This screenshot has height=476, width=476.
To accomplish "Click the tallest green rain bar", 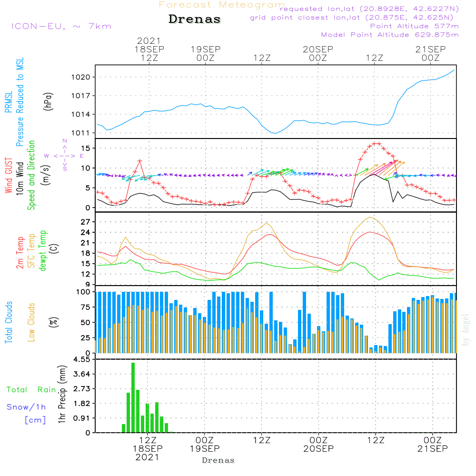I will (x=133, y=397).
